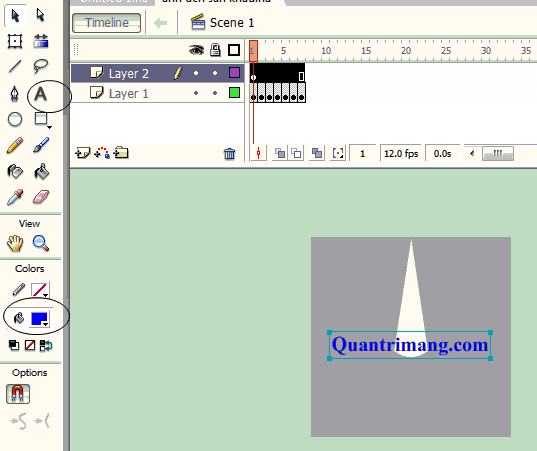Select the Pen tool
Image resolution: width=537 pixels, height=451 pixels.
click(15, 94)
